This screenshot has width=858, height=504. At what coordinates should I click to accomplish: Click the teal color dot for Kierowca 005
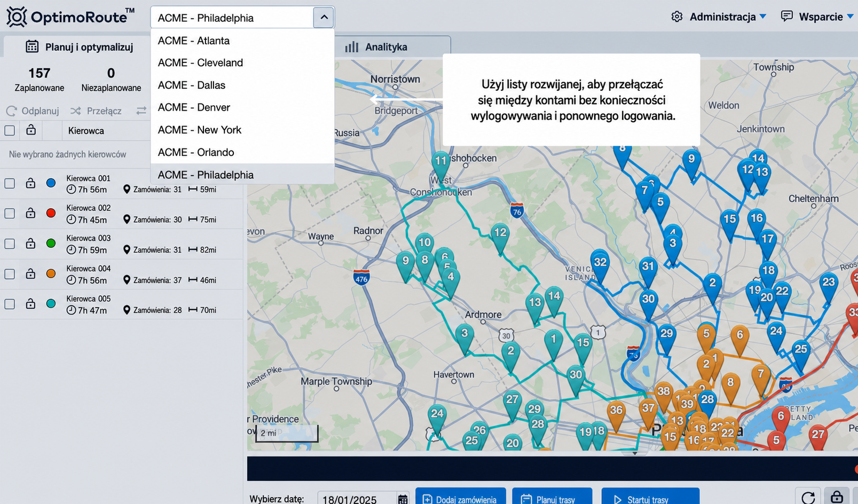[x=51, y=304]
